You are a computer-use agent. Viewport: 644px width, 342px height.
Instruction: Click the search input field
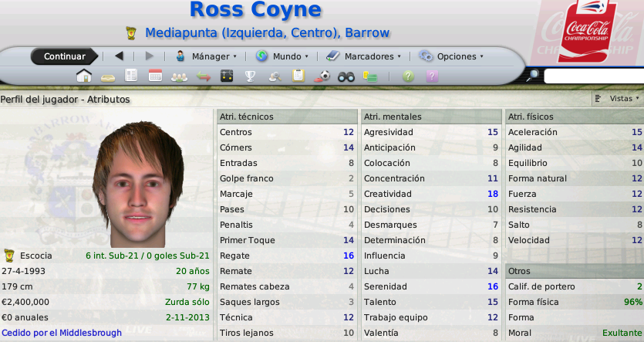coord(594,76)
